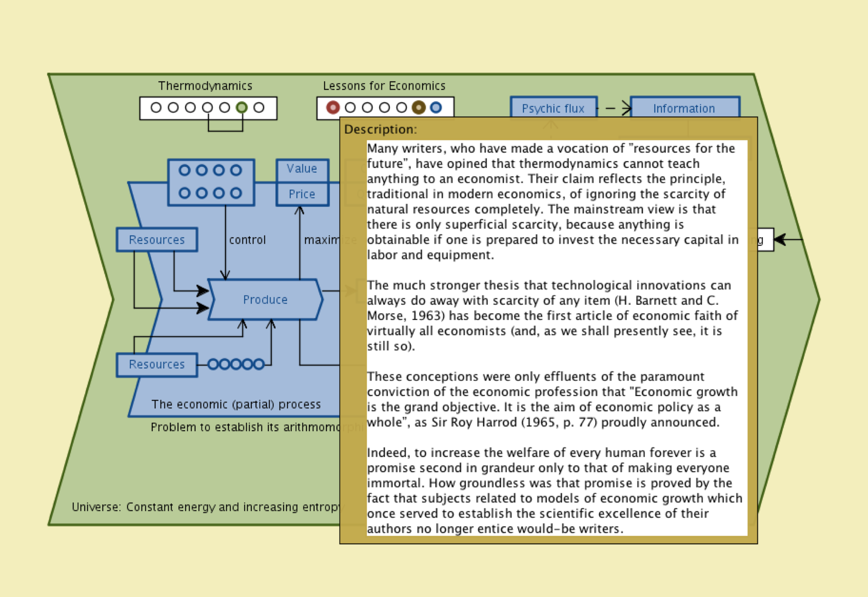The image size is (868, 597).
Task: Click the last circle under Thermodynamics
Action: point(259,108)
